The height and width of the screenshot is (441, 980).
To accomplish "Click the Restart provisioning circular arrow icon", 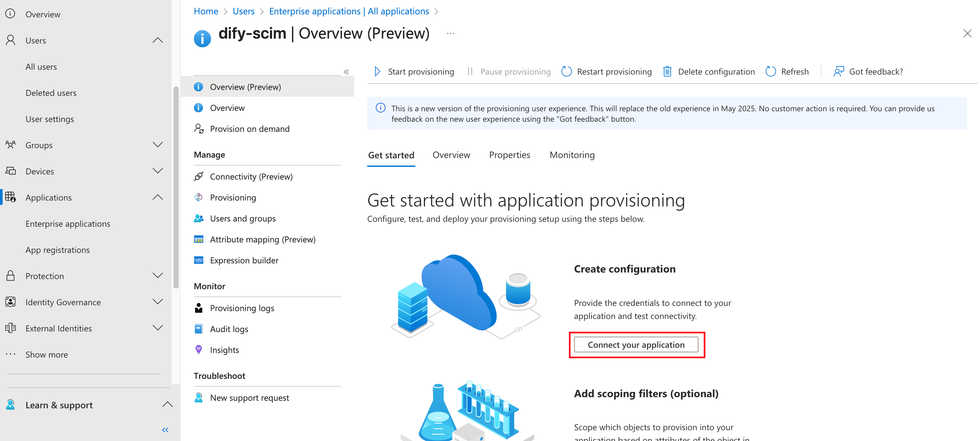I will click(x=567, y=71).
